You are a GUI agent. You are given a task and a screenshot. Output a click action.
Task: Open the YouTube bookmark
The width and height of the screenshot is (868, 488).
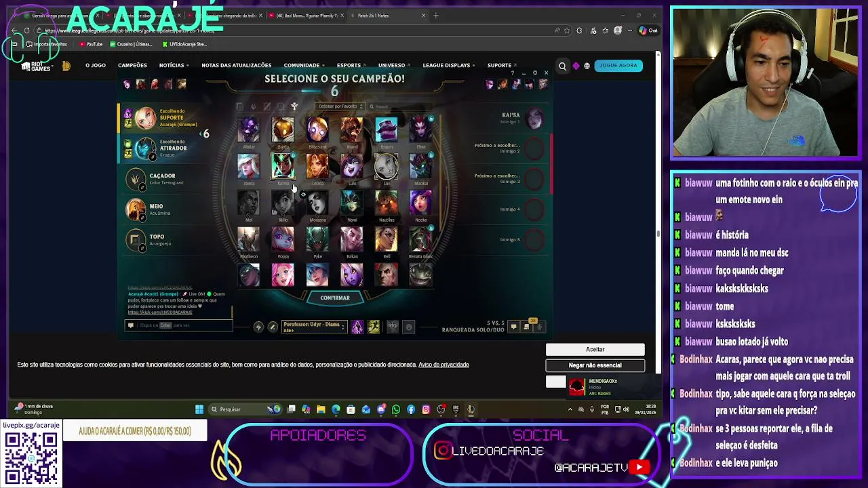[x=92, y=44]
